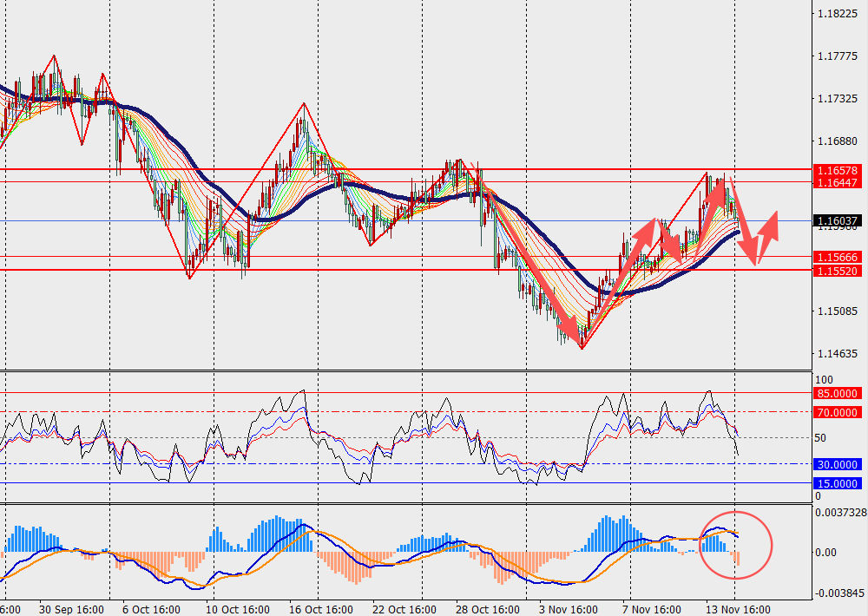This screenshot has width=868, height=616.
Task: Click the red 1.16578 price label
Action: pos(837,171)
